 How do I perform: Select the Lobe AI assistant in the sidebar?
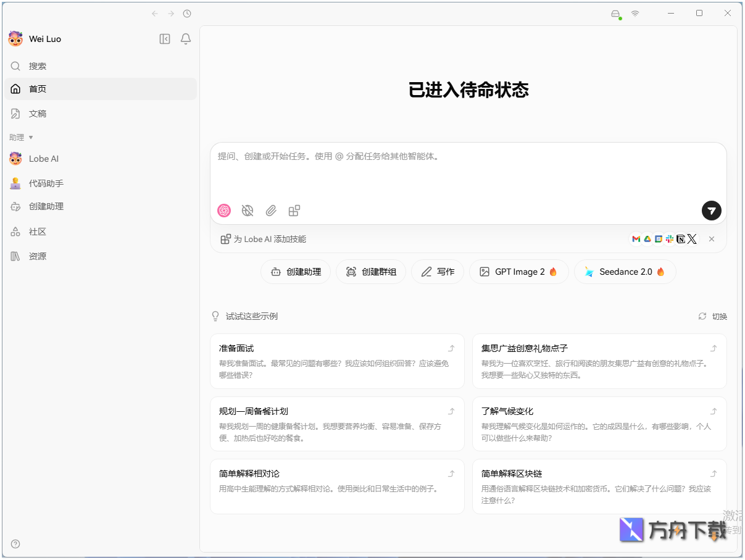coord(43,159)
